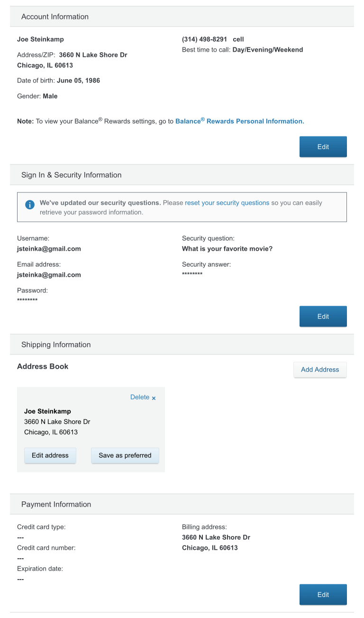This screenshot has width=364, height=618.
Task: Open Edit address for saved address
Action: tap(50, 455)
